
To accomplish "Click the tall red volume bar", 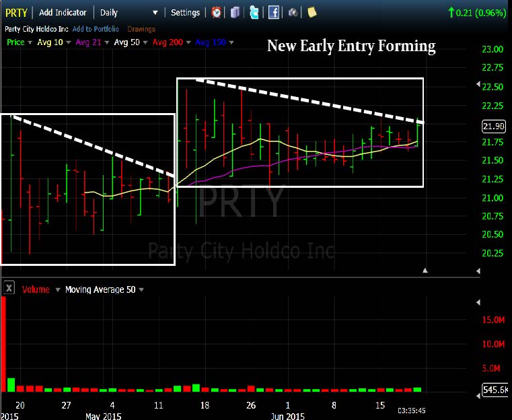I will click(3, 344).
